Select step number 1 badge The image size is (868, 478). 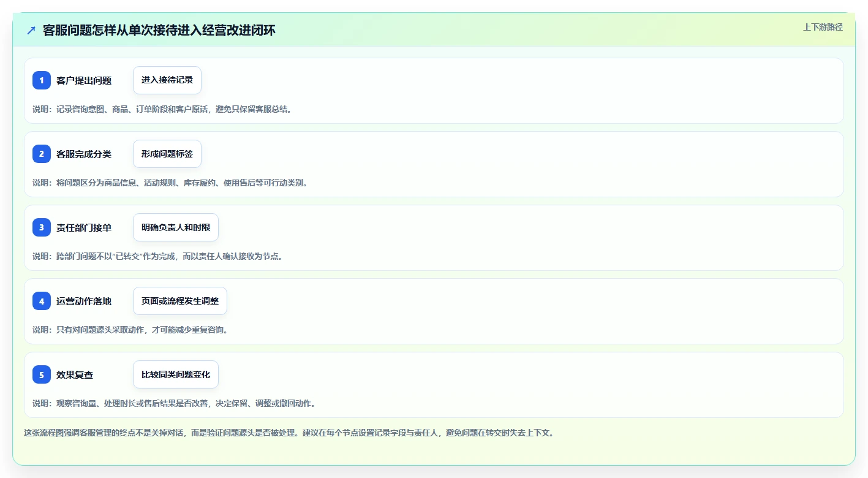[x=42, y=80]
